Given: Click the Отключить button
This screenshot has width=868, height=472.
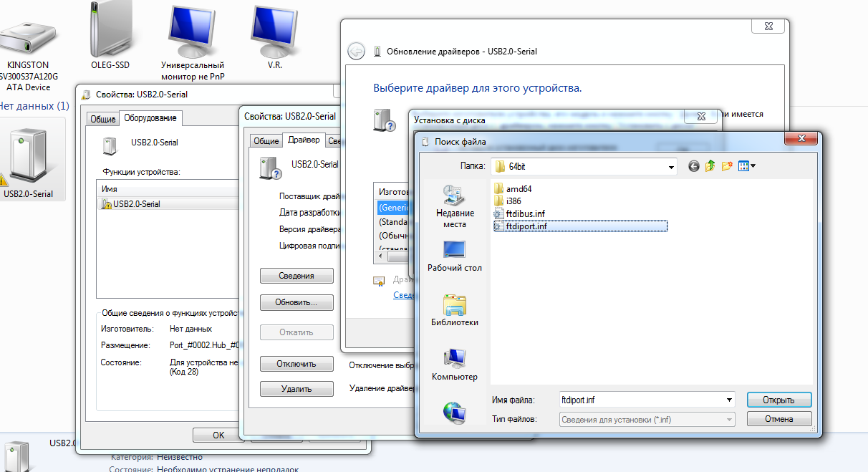Looking at the screenshot, I should pyautogui.click(x=296, y=364).
